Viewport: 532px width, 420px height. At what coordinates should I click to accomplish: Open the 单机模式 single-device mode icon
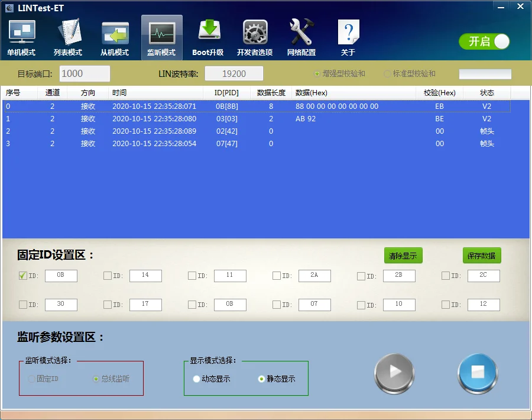22,37
